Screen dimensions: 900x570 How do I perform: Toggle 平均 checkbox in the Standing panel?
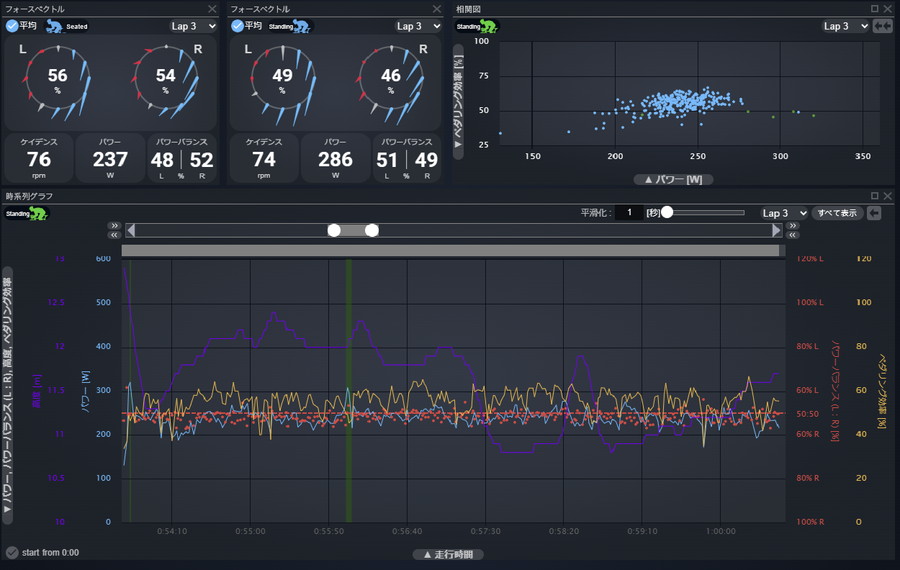[237, 26]
